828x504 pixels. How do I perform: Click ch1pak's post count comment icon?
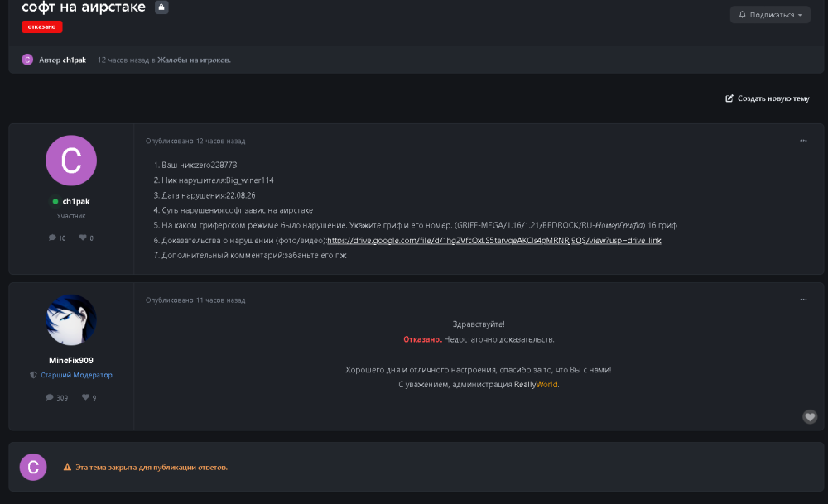point(52,238)
